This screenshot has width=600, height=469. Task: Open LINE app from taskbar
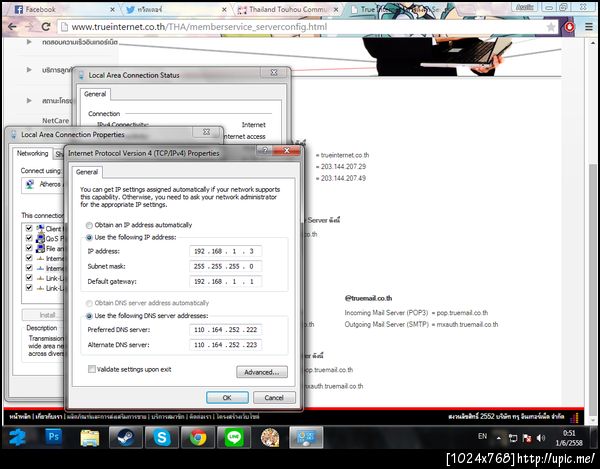coord(234,437)
